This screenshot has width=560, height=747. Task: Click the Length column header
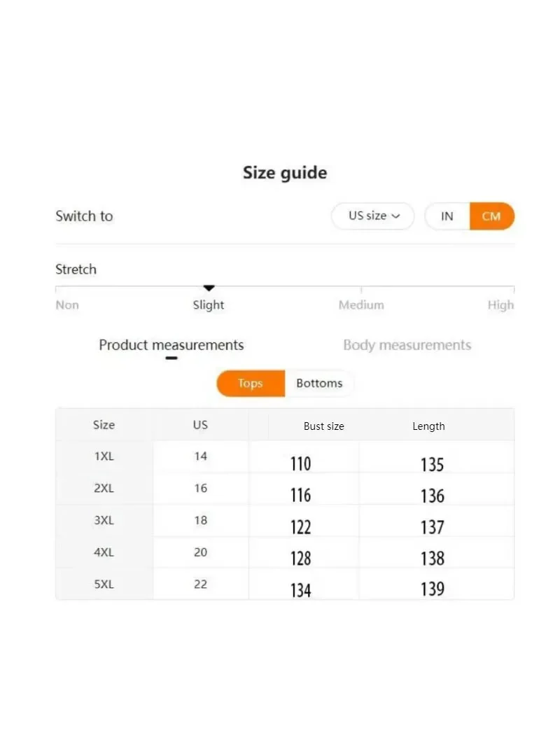tap(428, 426)
